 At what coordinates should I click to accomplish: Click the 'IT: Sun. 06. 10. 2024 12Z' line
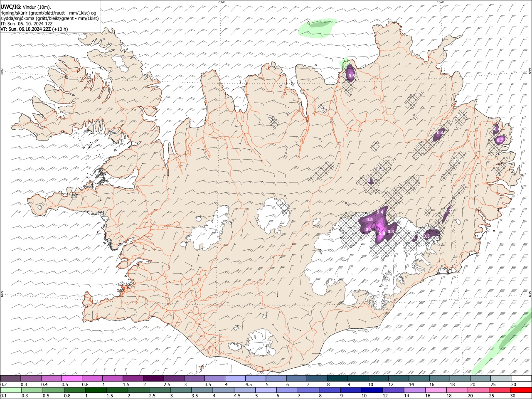(27, 24)
